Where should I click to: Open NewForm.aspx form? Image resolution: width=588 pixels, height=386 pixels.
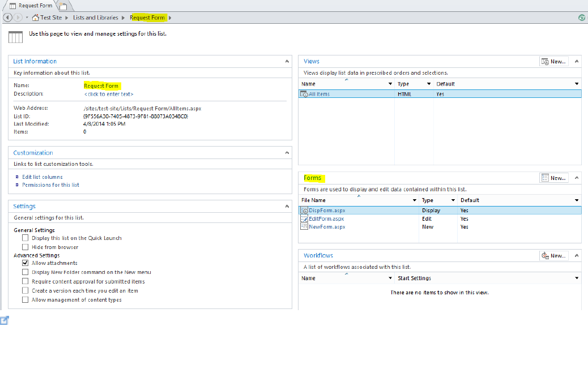[x=327, y=227]
